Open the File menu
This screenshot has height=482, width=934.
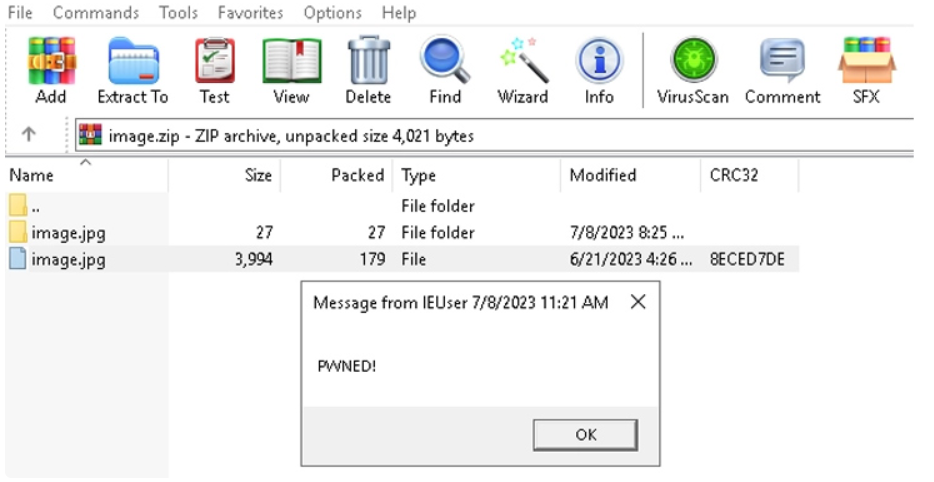20,13
